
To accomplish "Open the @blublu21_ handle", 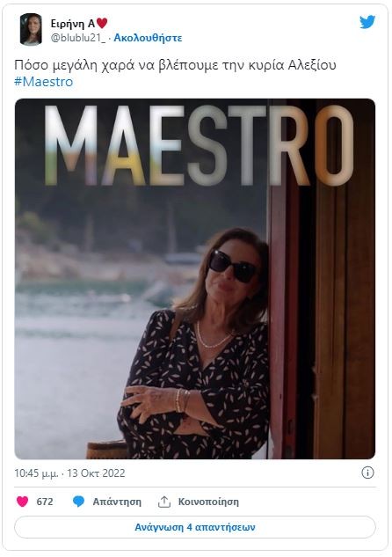I will click(78, 38).
